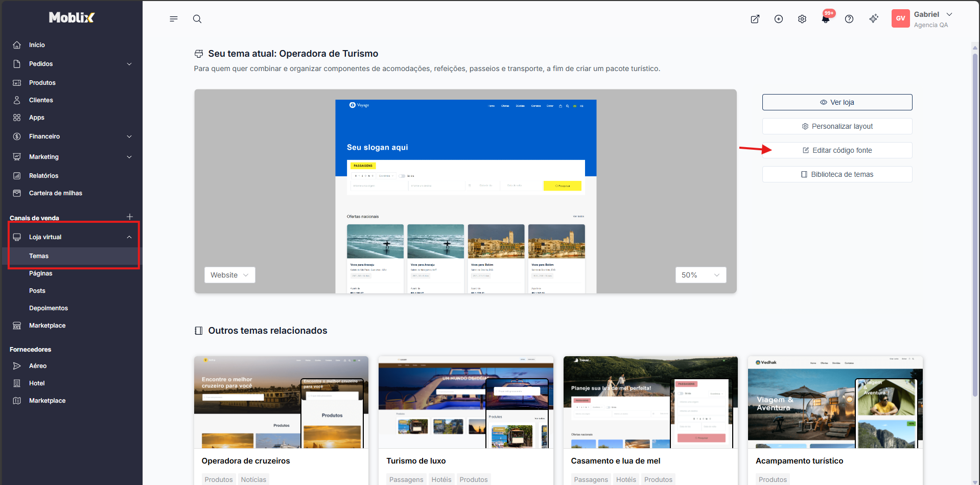The height and width of the screenshot is (485, 980).
Task: Select the Carteira de milhas icon
Action: [17, 193]
